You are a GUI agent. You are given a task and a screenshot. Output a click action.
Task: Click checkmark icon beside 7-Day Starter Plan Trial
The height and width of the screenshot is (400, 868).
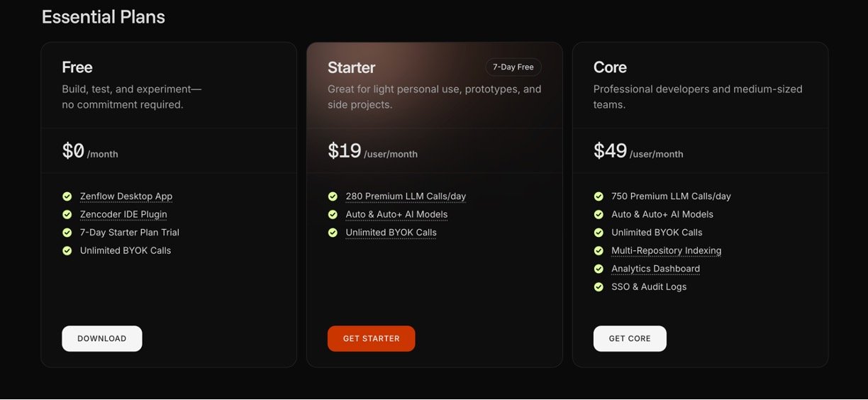[x=67, y=233]
